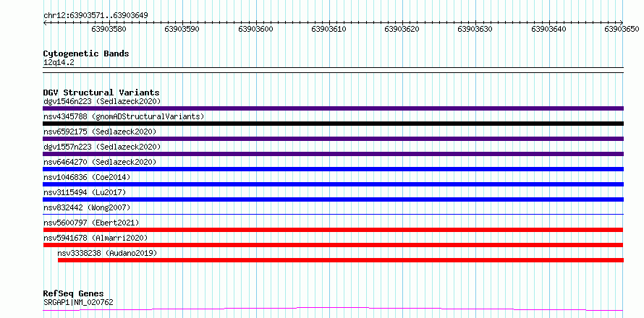Click the 63903600 ruler coordinate
Screen dimensions: 644x318
pyautogui.click(x=255, y=29)
